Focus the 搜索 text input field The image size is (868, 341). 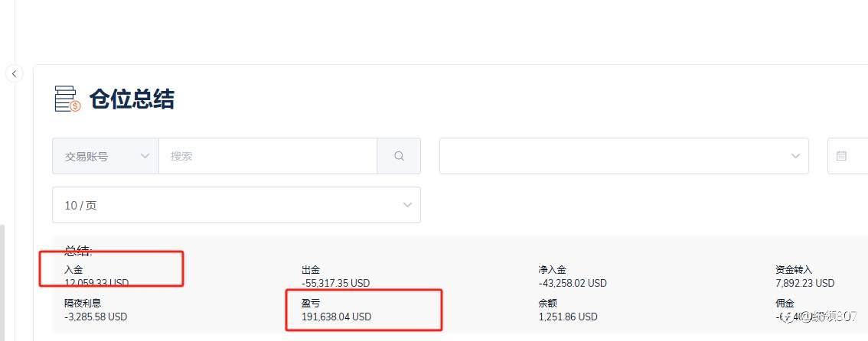pyautogui.click(x=268, y=156)
